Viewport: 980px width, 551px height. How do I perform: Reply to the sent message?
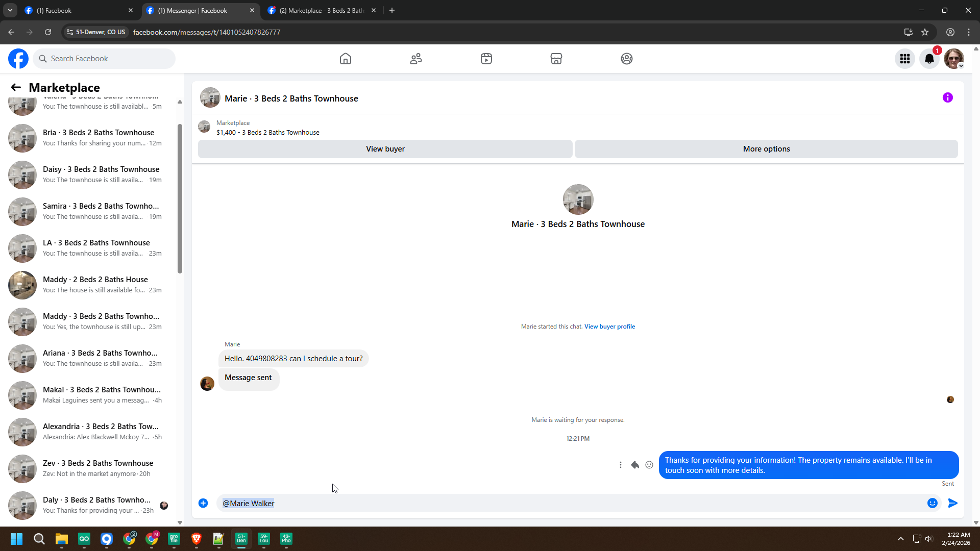[635, 465]
